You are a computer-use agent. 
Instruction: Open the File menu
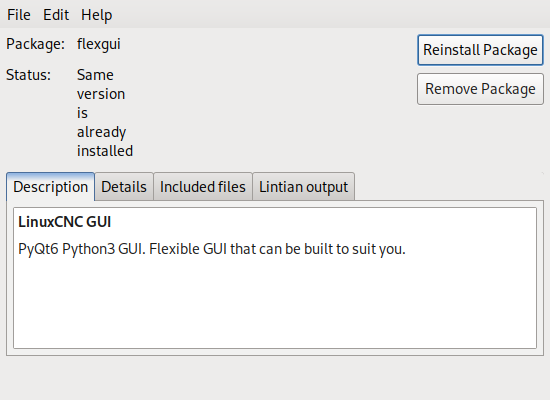point(19,15)
